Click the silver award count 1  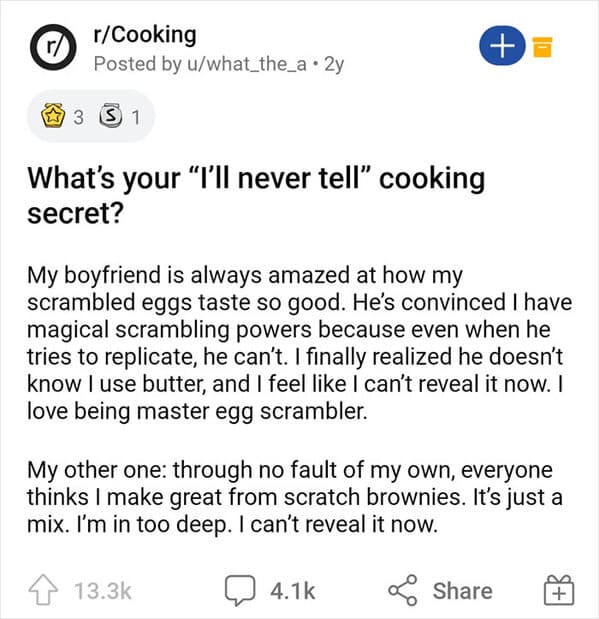135,117
